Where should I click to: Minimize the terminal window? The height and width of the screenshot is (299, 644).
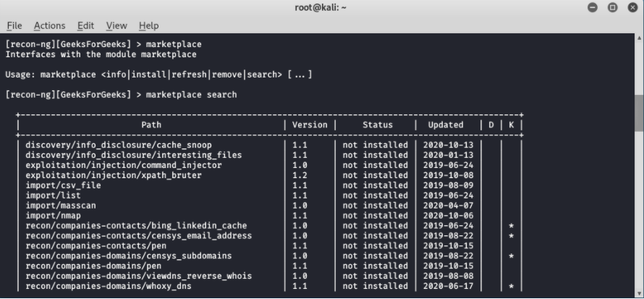(x=592, y=7)
